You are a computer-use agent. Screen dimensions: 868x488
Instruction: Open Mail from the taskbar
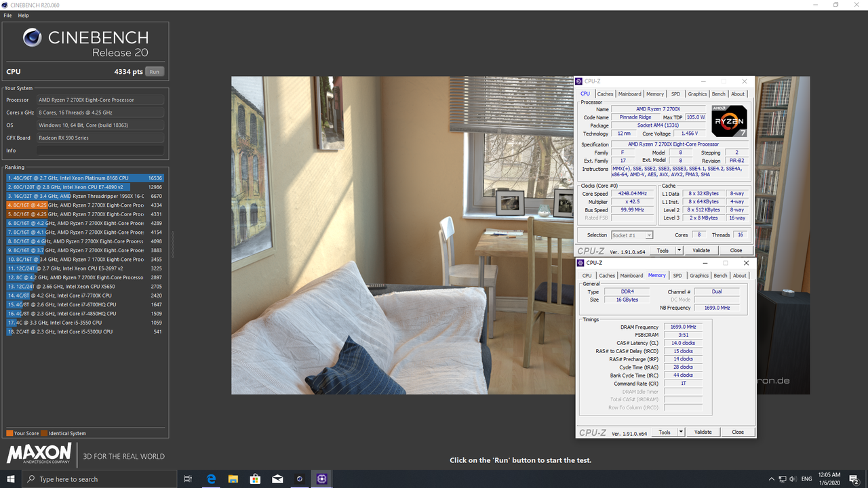[x=277, y=479]
